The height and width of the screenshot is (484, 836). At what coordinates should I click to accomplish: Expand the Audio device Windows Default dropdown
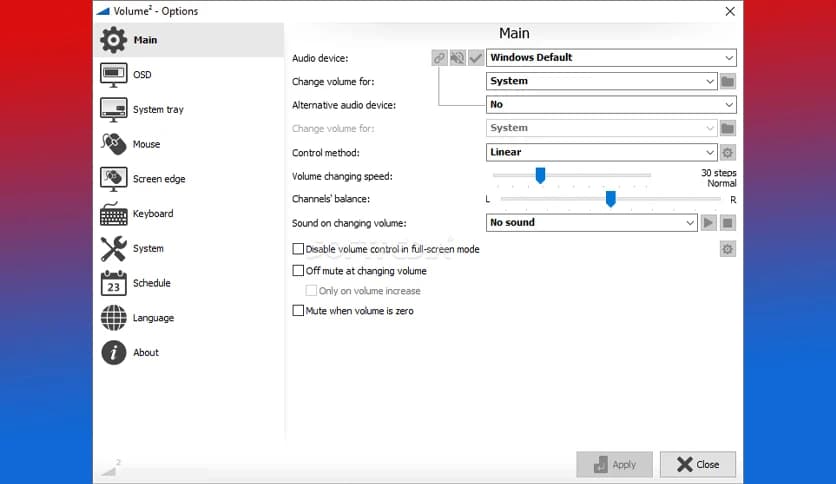pos(611,58)
